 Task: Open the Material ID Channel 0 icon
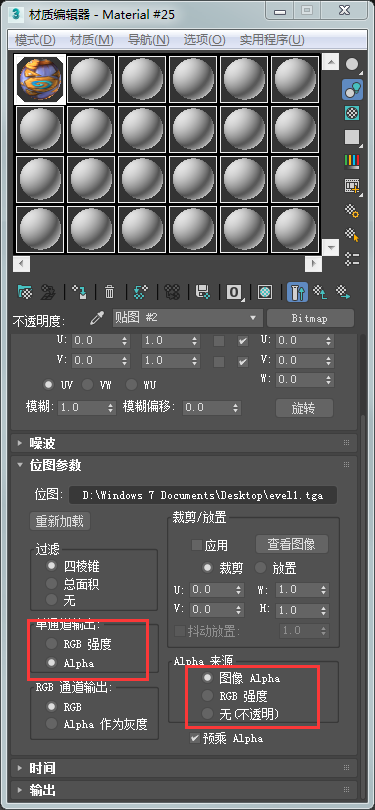[235, 292]
